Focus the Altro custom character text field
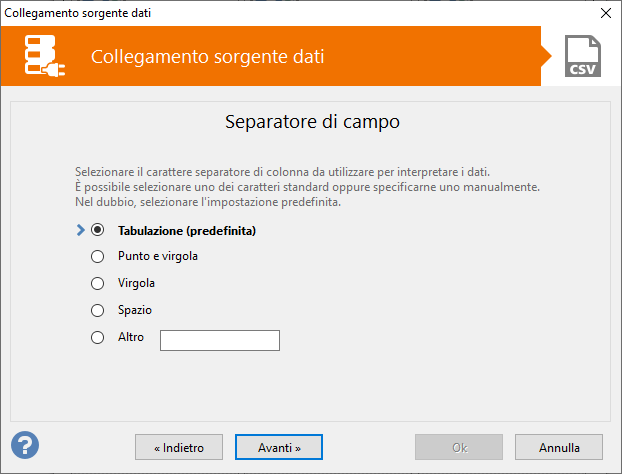 [x=219, y=341]
